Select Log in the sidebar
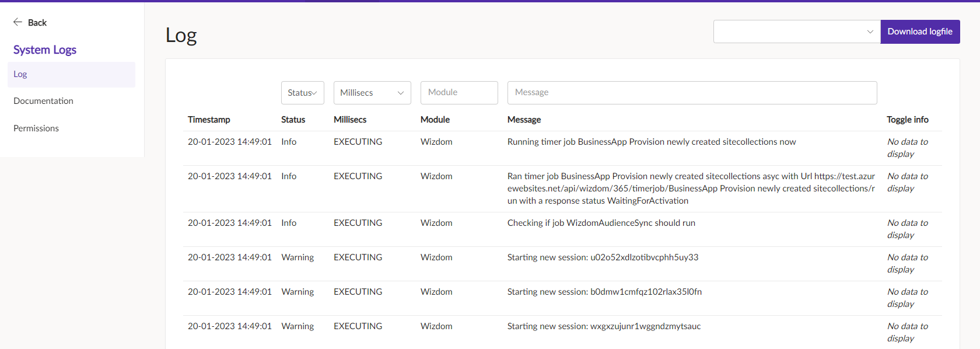The width and height of the screenshot is (980, 349). tap(71, 74)
